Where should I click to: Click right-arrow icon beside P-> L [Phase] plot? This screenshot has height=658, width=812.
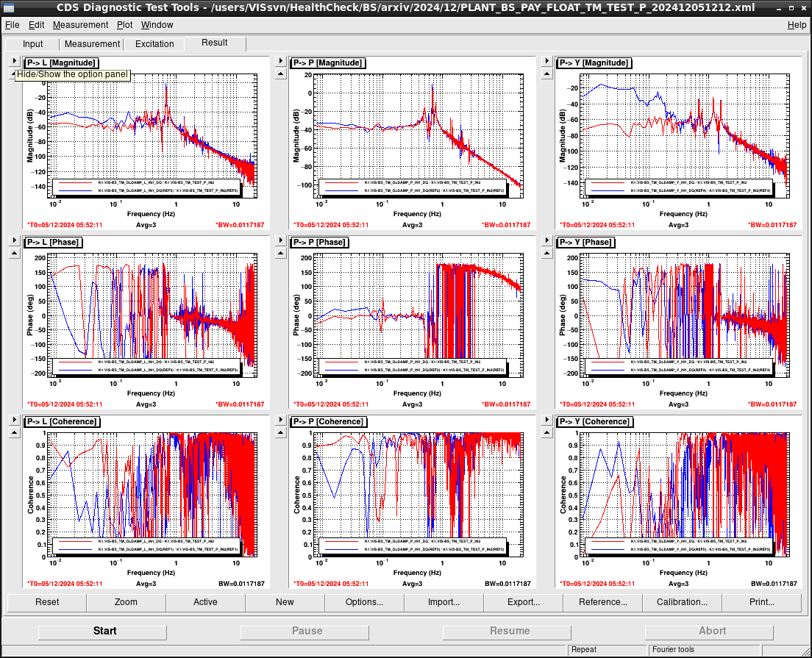[15, 240]
